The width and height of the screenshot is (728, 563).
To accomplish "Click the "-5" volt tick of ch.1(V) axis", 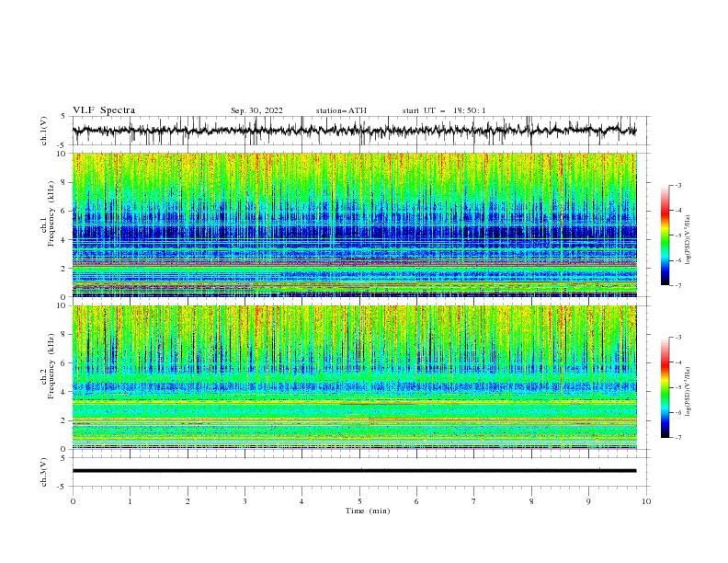I will (62, 145).
